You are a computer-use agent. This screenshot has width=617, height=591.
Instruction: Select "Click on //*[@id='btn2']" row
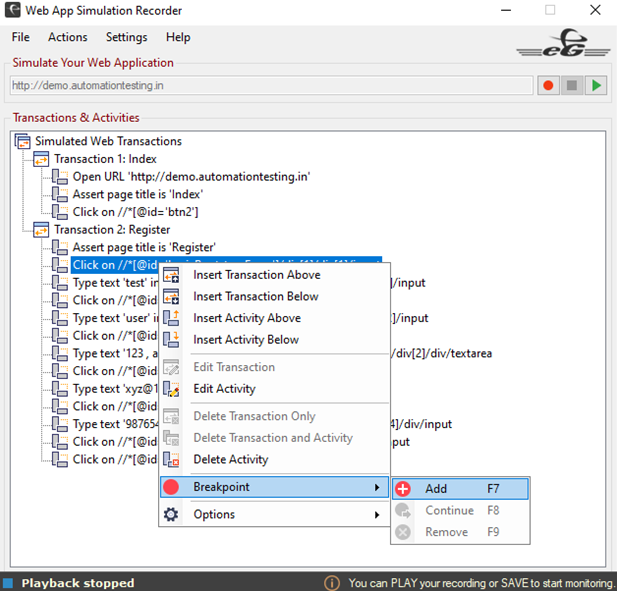[x=135, y=212]
